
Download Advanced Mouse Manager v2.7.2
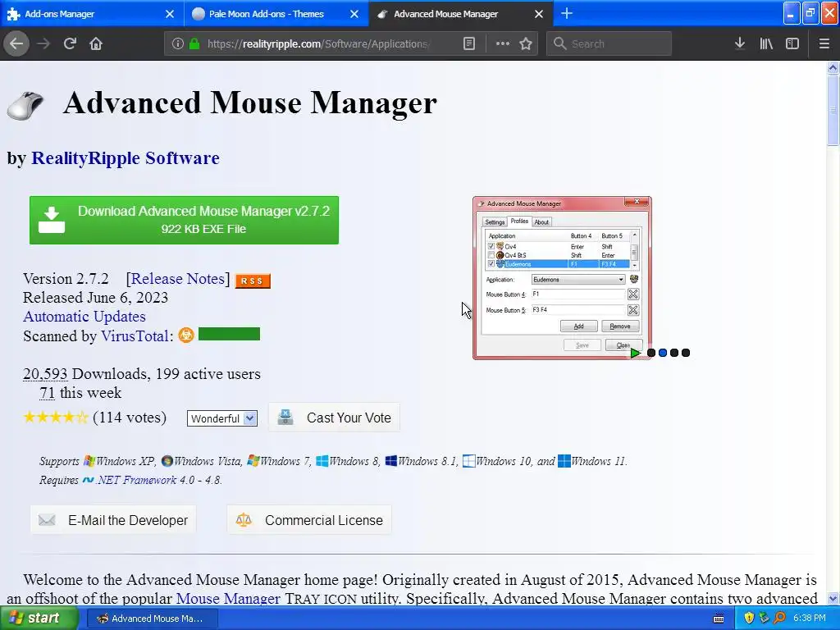[x=184, y=220]
